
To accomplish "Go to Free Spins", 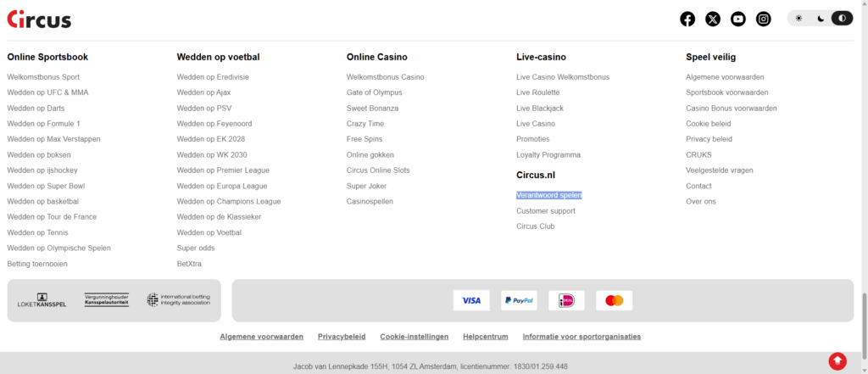I will [364, 139].
